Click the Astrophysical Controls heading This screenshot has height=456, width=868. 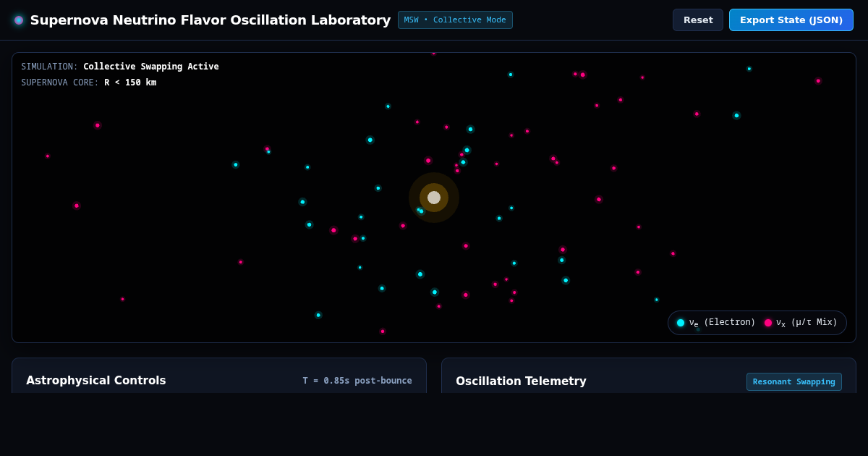(x=96, y=381)
